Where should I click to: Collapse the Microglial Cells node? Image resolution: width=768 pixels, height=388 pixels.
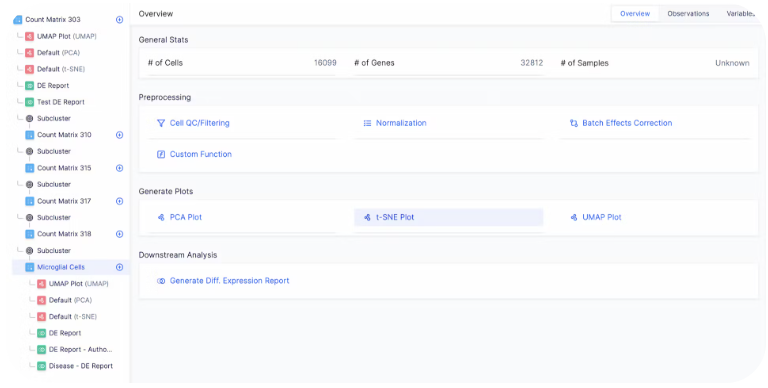(x=120, y=267)
